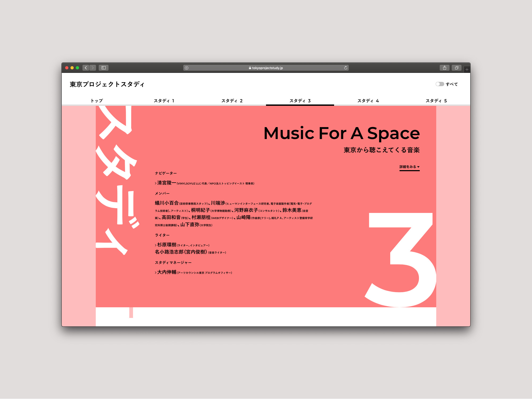
Task: Expand navigator 清宮陵一 entry
Action: (167, 183)
